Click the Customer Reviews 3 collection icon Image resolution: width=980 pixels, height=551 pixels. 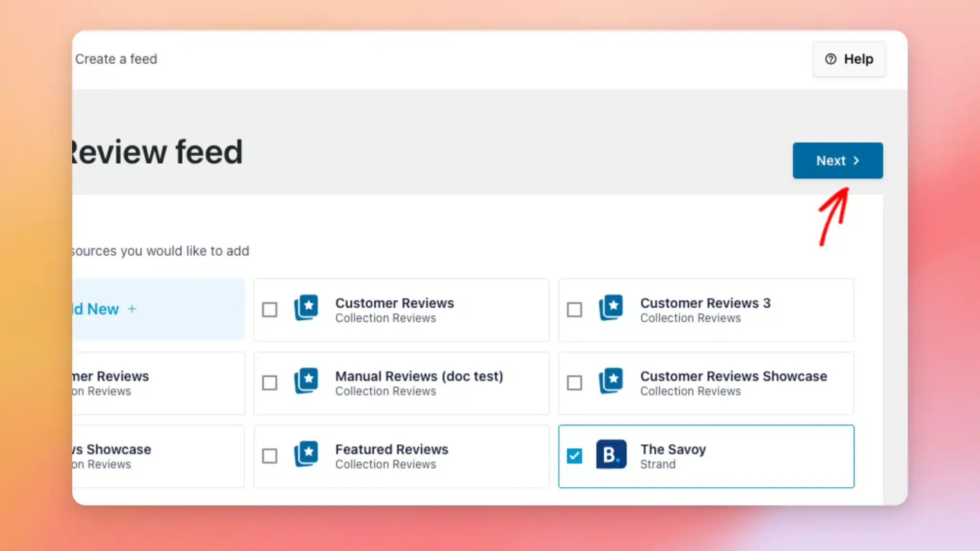click(x=611, y=307)
